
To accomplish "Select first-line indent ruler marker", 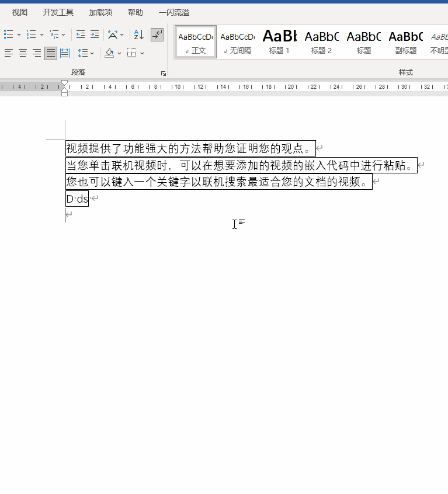I will tap(65, 83).
